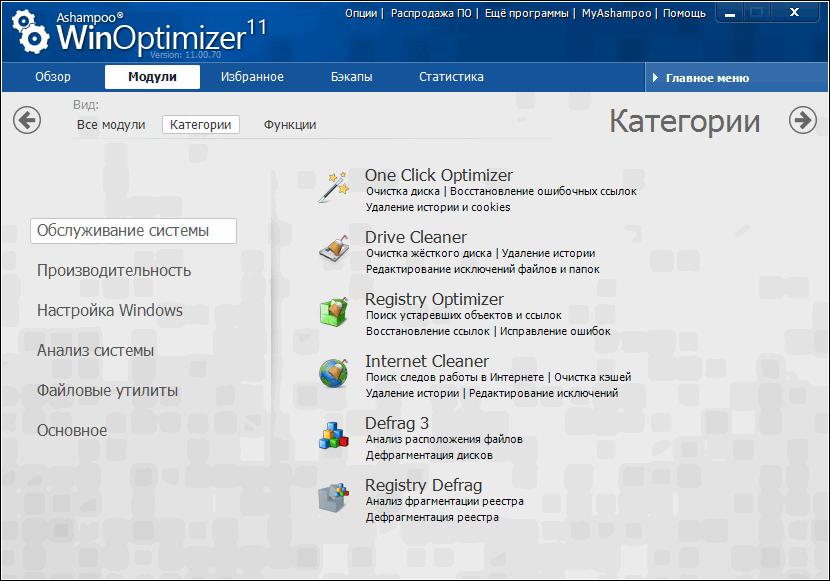Go forward with the right arrow icon

802,120
